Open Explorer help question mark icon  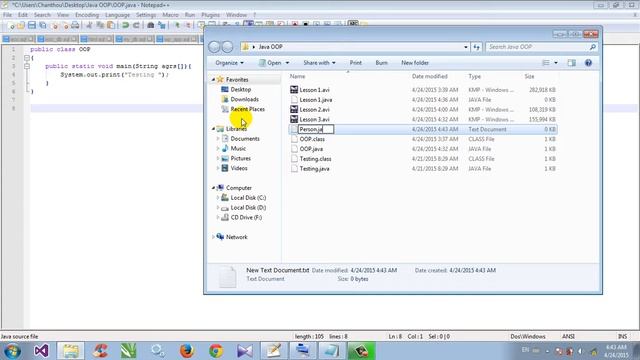tap(588, 63)
